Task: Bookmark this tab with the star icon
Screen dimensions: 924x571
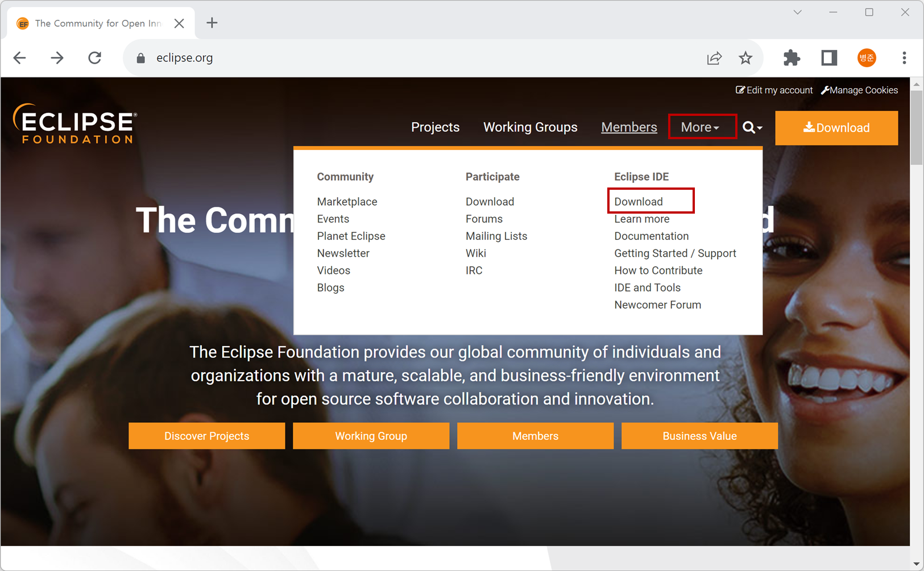Action: pyautogui.click(x=745, y=57)
